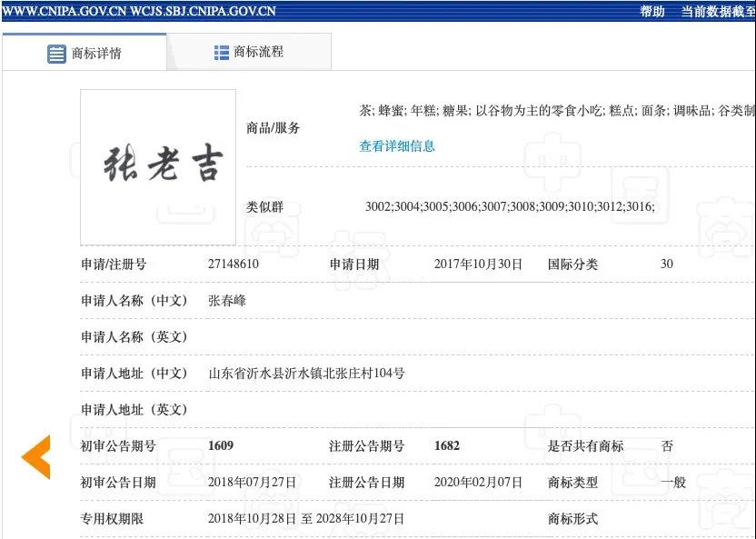This screenshot has height=539, width=756.
Task: Switch to the 商标详情 tab
Action: click(85, 52)
